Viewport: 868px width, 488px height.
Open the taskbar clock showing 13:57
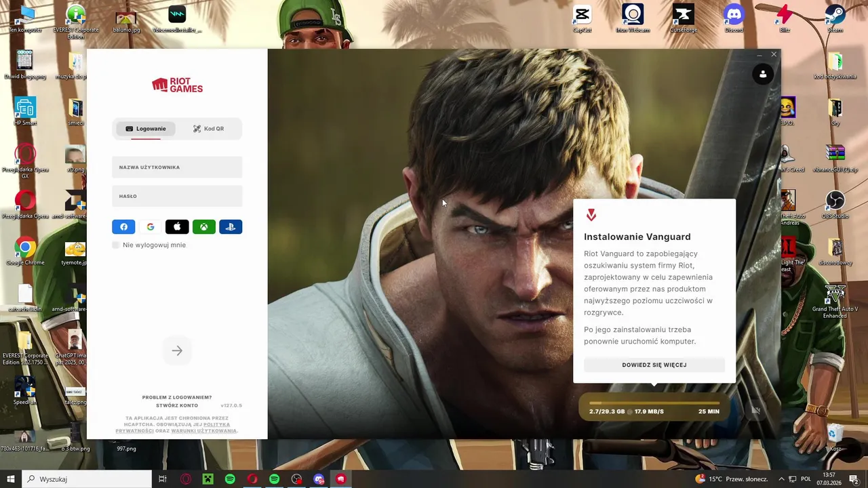pyautogui.click(x=829, y=479)
